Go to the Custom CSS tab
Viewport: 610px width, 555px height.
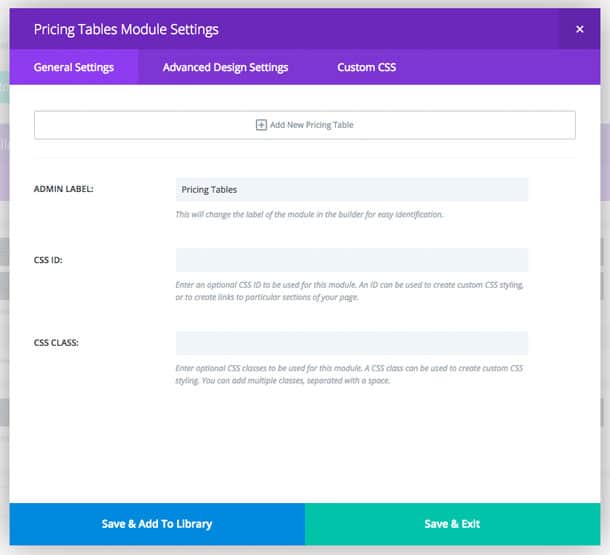pyautogui.click(x=367, y=68)
